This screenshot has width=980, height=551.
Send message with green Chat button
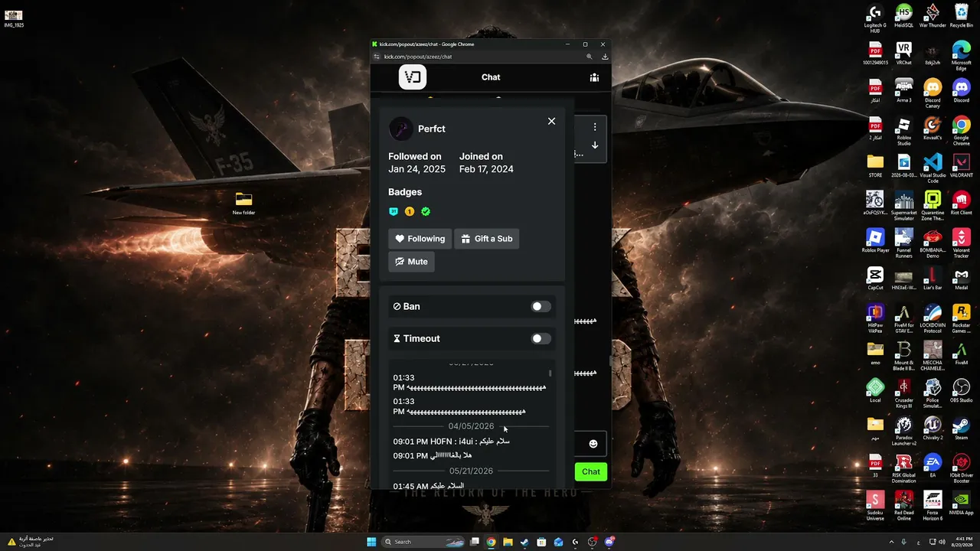click(591, 471)
